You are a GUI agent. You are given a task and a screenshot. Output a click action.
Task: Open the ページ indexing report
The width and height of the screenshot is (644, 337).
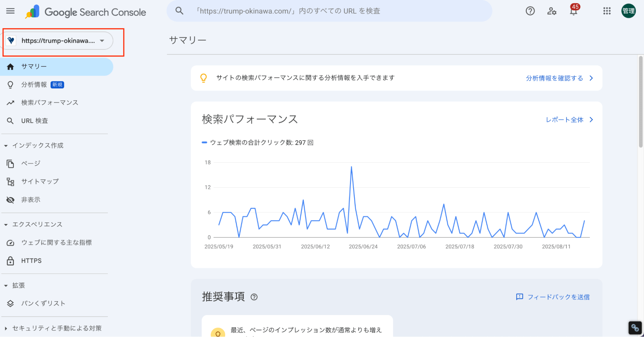30,163
